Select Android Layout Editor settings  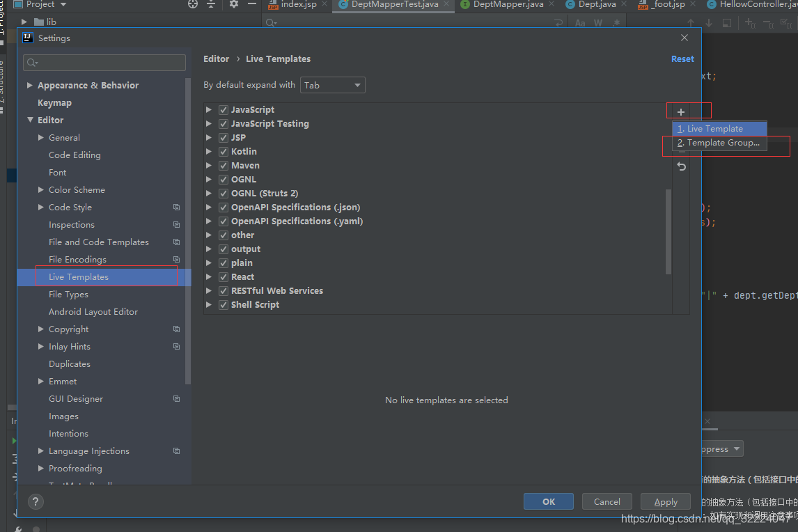pos(93,311)
